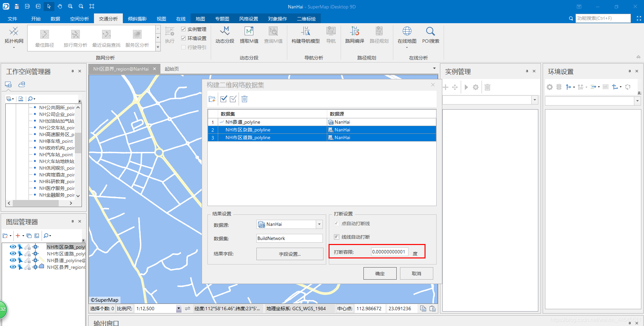Click the add instance plus icon in 实例管理

(x=446, y=87)
